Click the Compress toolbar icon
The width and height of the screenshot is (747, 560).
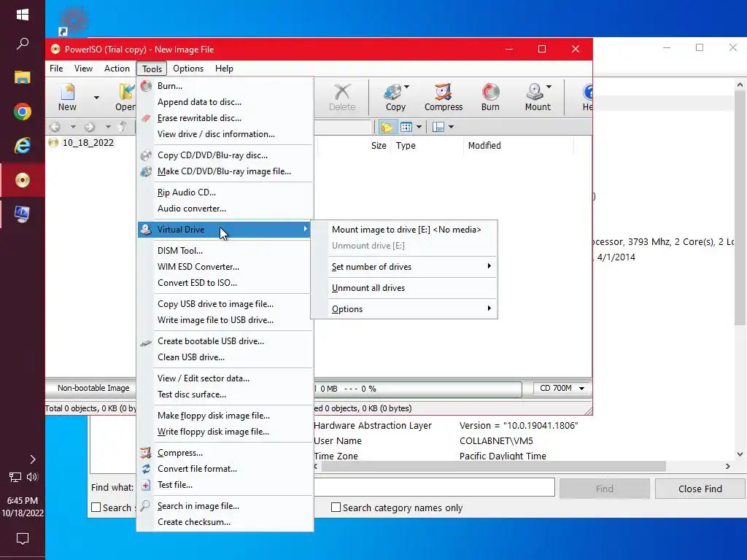[443, 97]
